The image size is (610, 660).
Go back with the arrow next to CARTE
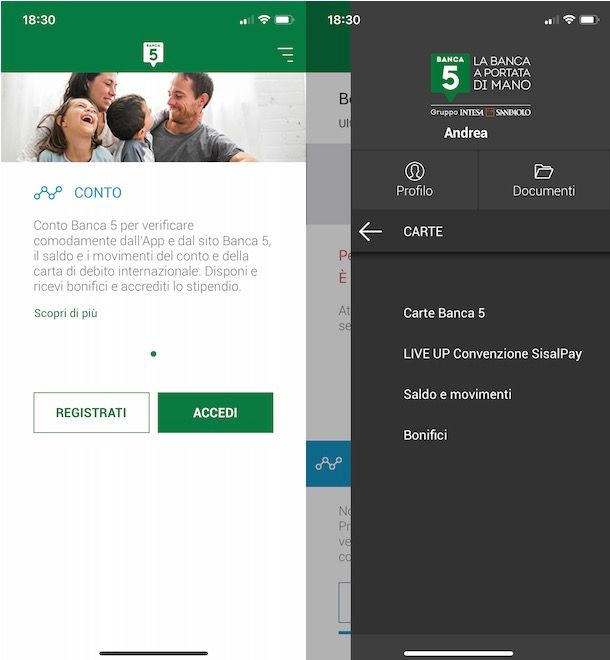coord(370,232)
